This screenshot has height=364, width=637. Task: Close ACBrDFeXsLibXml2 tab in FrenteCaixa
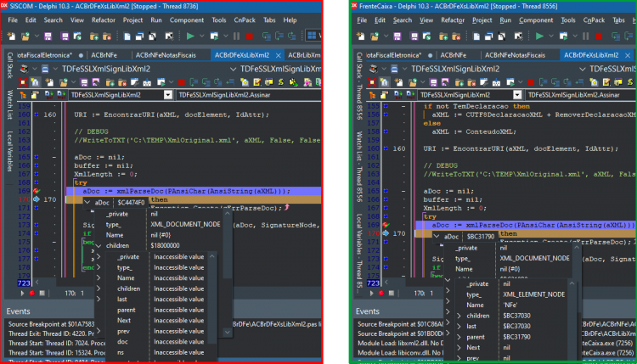[x=628, y=55]
